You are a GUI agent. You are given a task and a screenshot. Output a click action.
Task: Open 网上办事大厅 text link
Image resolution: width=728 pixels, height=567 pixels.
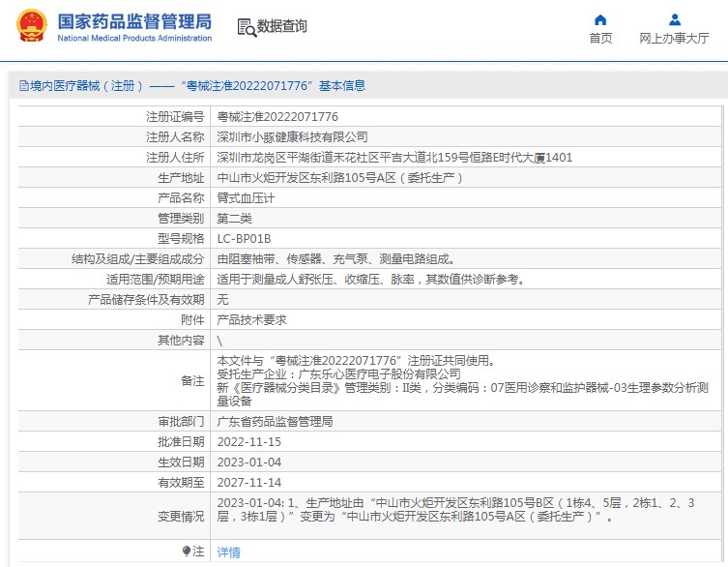(674, 38)
